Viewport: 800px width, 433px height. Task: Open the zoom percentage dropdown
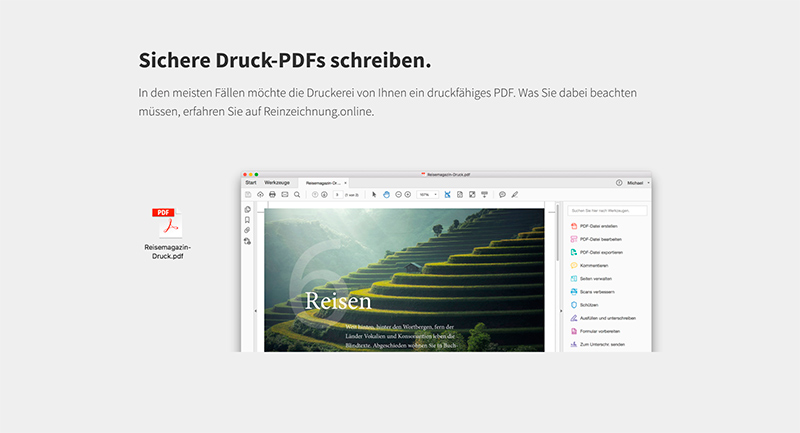[428, 194]
